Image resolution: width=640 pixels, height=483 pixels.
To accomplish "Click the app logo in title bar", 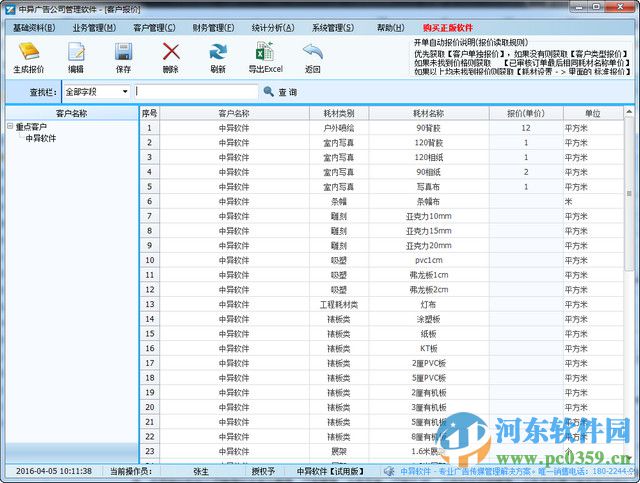I will pos(9,8).
